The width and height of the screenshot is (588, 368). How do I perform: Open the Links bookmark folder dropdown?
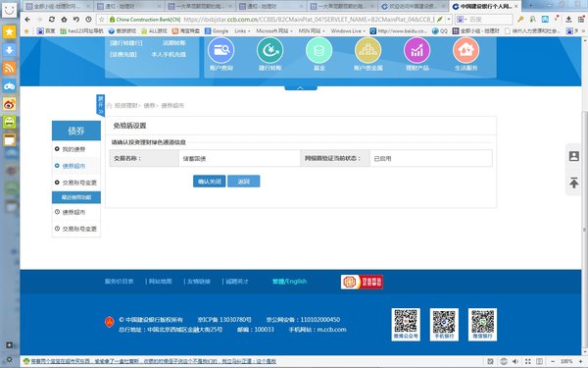(x=242, y=30)
